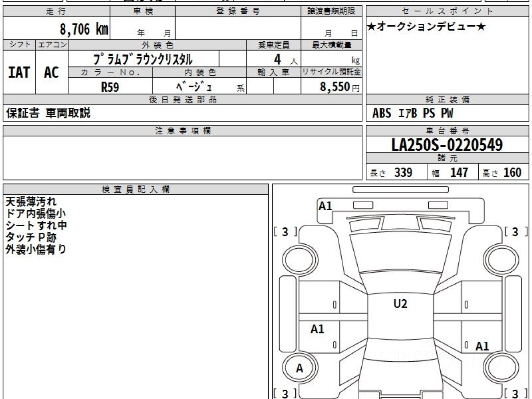Select the 高さ 160 dimension
The width and height of the screenshot is (532, 399).
502,172
